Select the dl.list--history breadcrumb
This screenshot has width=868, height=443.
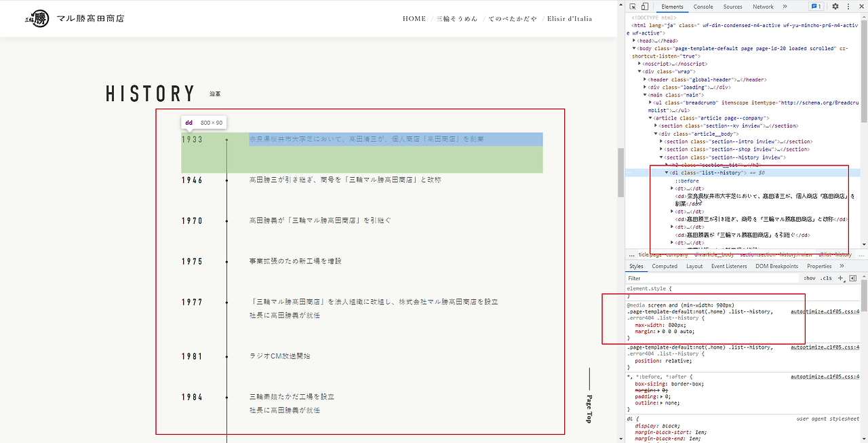pos(836,254)
